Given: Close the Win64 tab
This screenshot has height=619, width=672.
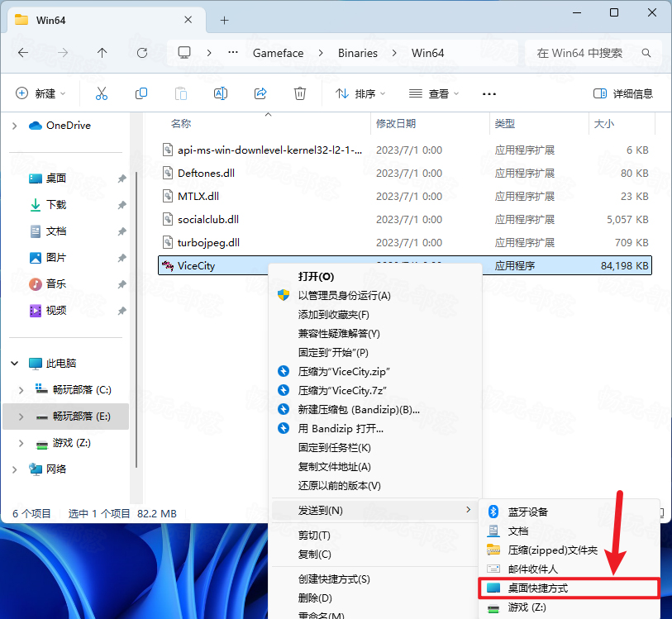Looking at the screenshot, I should pyautogui.click(x=188, y=20).
